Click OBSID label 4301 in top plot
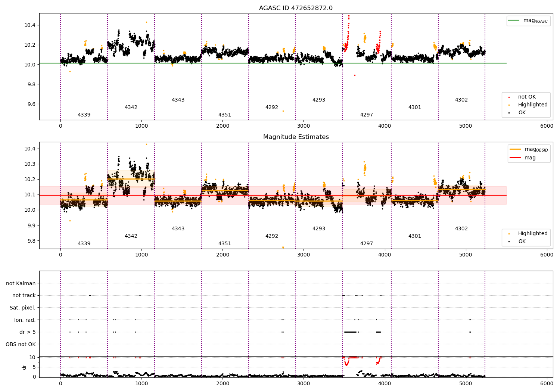 pos(415,108)
